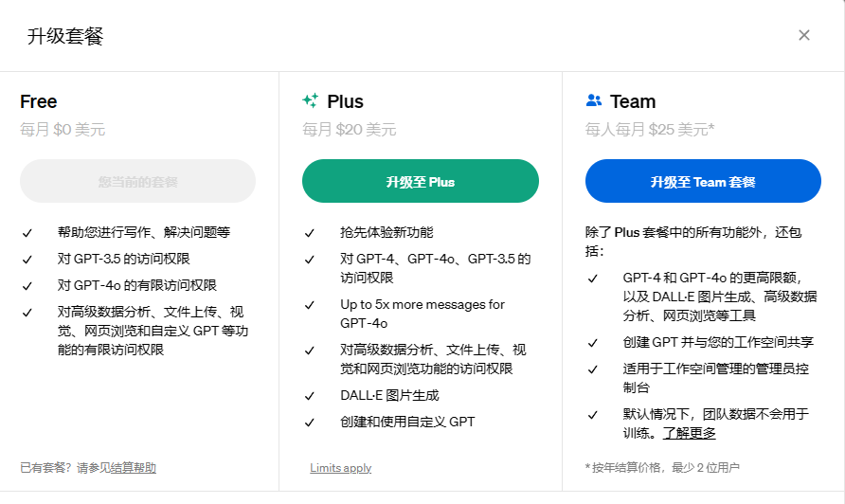Click the people icon beside Team
845x504 pixels.
point(594,100)
